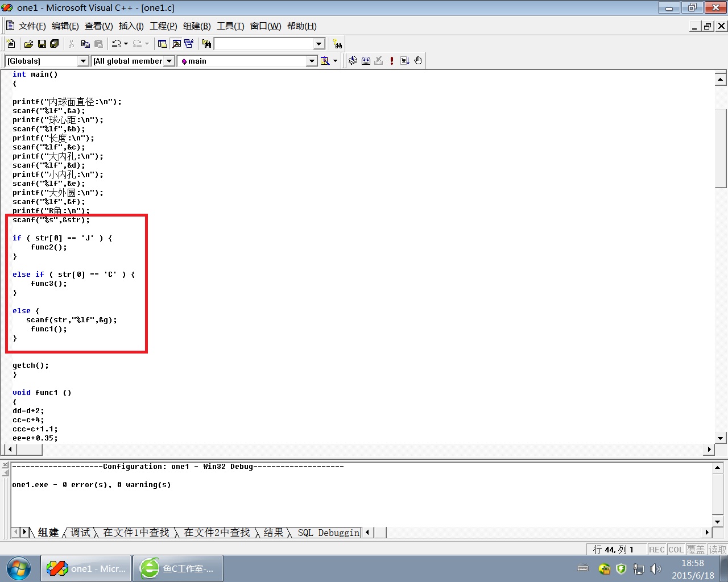
Task: Click the editor horizontal scrollbar thumb
Action: coord(29,450)
